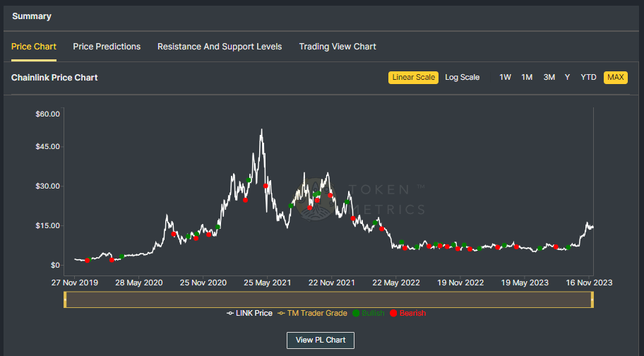Image resolution: width=644 pixels, height=356 pixels.
Task: Set chart range to 1W
Action: (505, 77)
